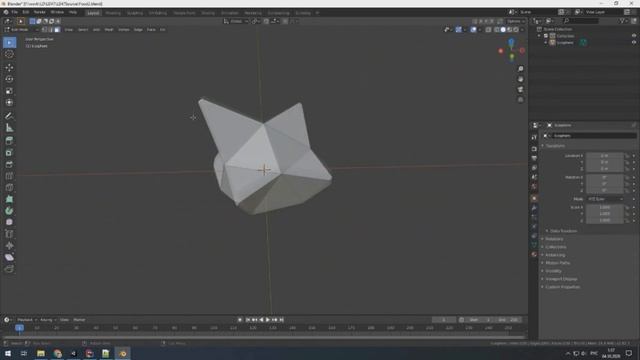Switch to solid viewport shading
Screen dimensions: 640x360
coord(503,29)
